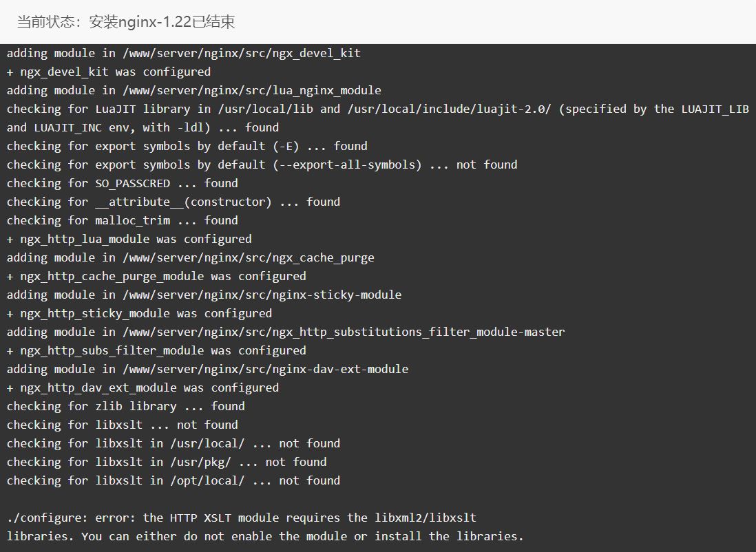Screen dimensions: 756x552
Task: Click the nginx-dav-ext-module path line
Action: tap(207, 370)
